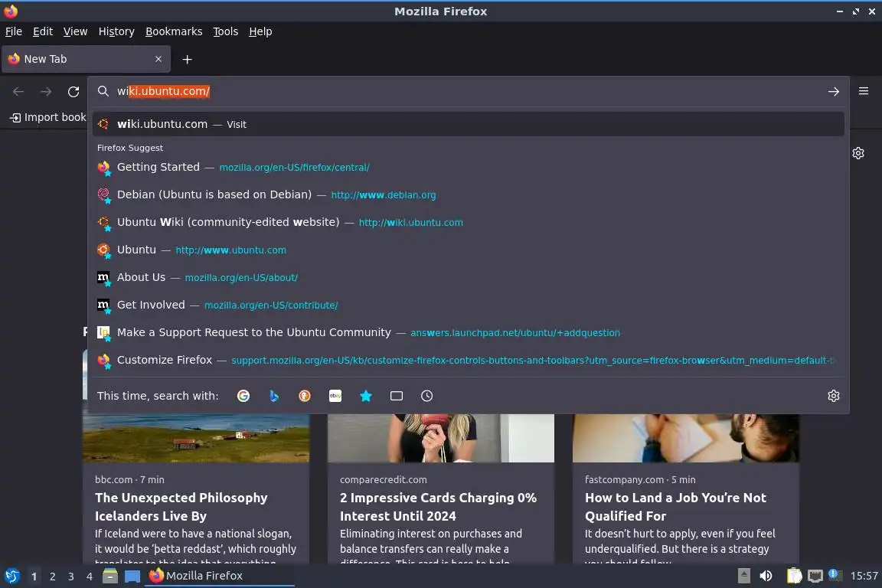Search this time with Bing
Screen dimensions: 882x588
pos(274,396)
